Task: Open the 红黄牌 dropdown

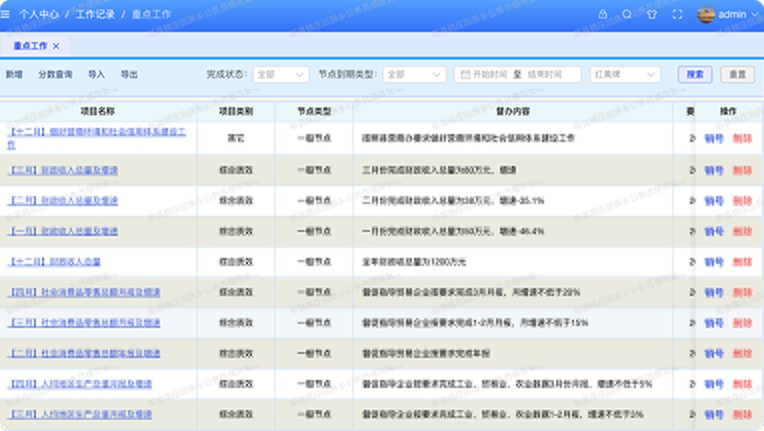Action: click(625, 75)
